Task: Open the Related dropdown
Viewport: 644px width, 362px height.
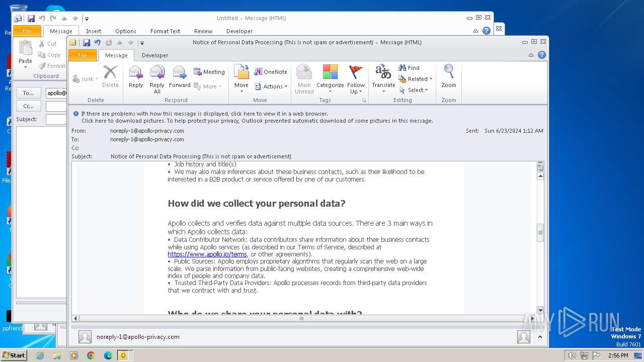Action: (x=416, y=79)
